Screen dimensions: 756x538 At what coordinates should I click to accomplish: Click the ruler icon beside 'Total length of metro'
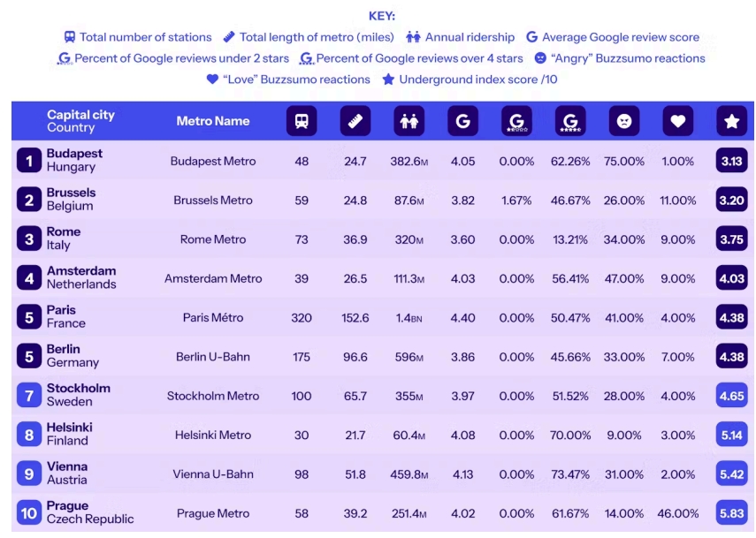(229, 37)
